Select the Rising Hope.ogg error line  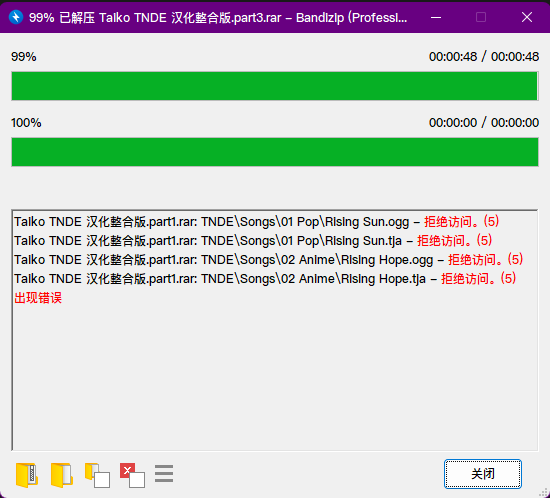pos(268,260)
